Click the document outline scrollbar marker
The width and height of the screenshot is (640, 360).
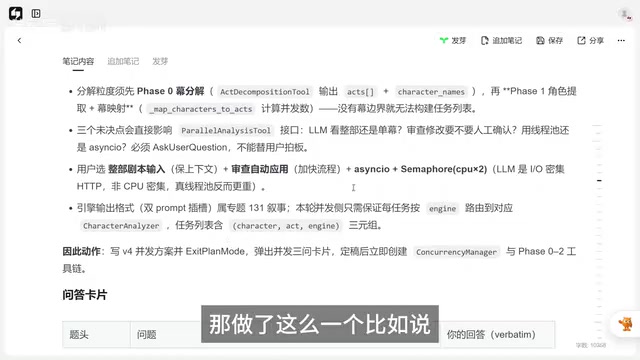click(x=599, y=180)
